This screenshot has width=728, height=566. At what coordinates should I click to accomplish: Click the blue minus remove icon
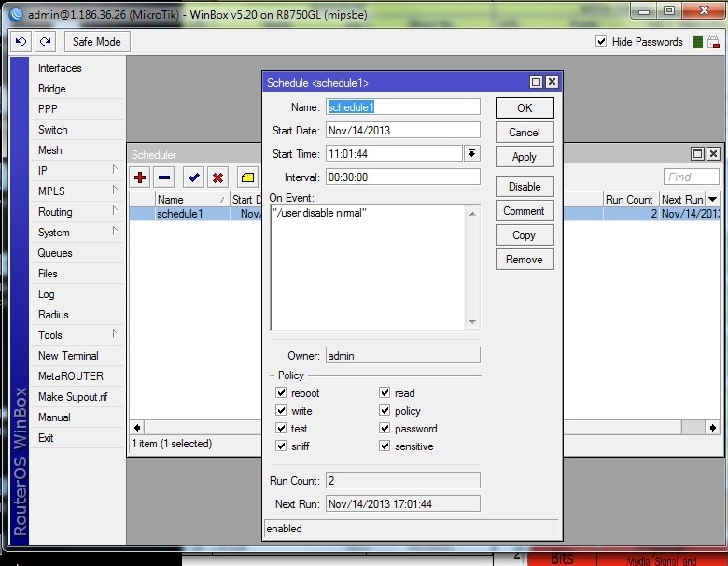point(164,177)
